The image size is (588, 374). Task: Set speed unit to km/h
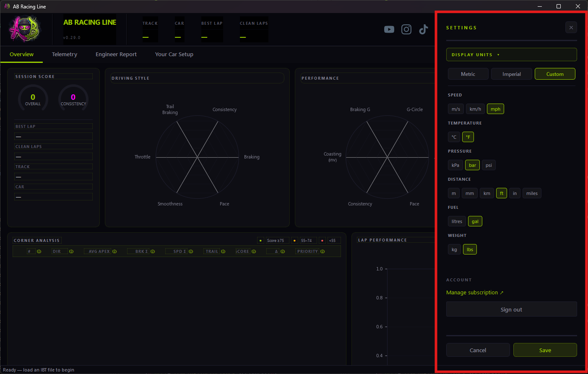475,109
